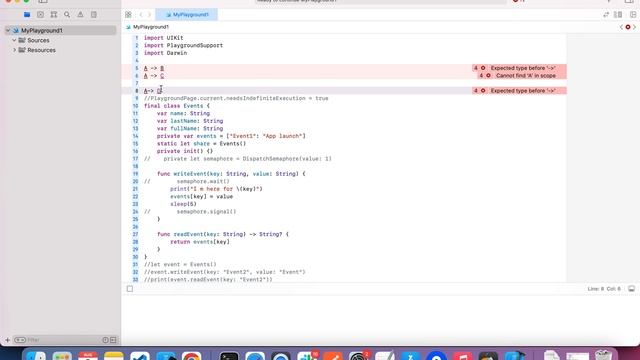Open the Report navigator icon
This screenshot has height=360, width=640.
(x=94, y=15)
